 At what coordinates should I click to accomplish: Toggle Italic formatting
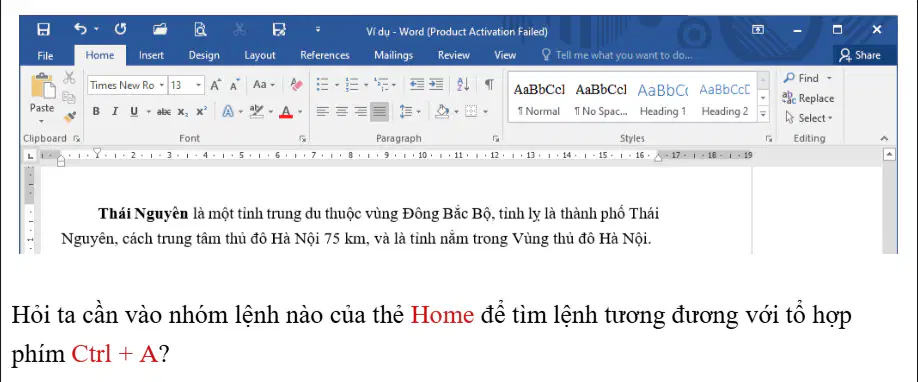[115, 111]
